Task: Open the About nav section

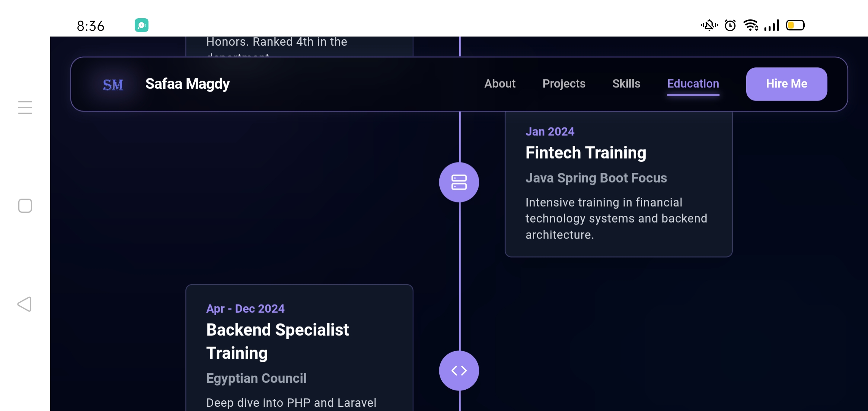Action: pos(499,84)
